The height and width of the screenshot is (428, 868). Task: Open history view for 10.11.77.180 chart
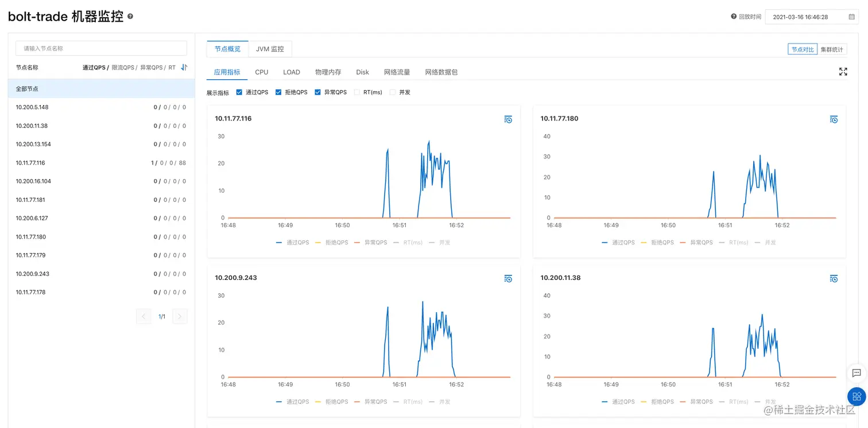[x=834, y=119]
